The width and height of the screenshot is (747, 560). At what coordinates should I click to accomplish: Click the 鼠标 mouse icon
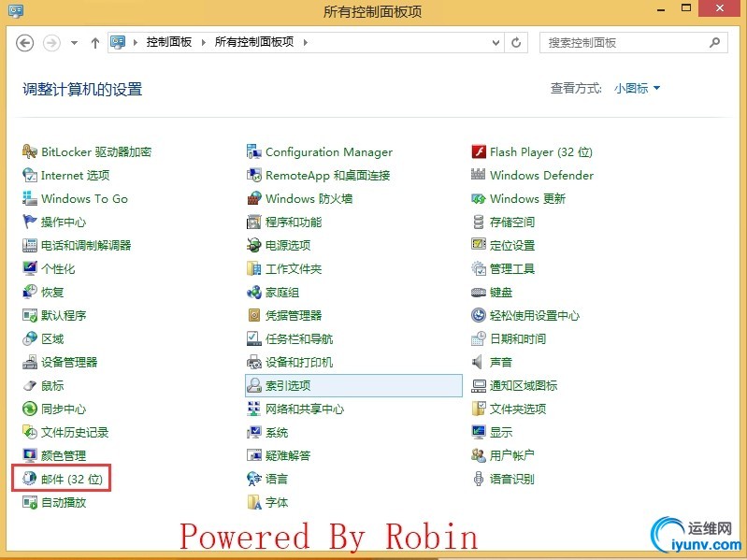(x=30, y=386)
